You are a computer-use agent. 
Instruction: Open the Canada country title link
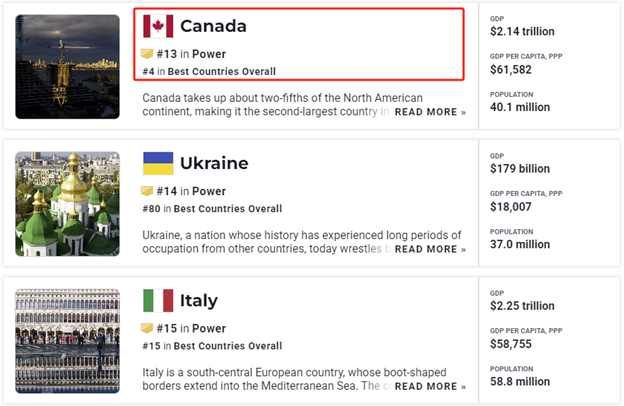(213, 26)
